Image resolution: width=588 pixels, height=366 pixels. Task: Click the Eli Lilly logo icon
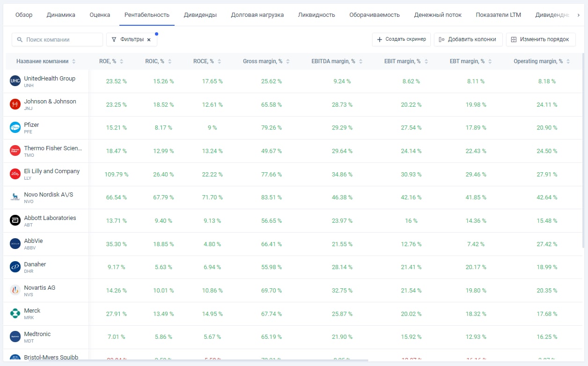tap(15, 174)
